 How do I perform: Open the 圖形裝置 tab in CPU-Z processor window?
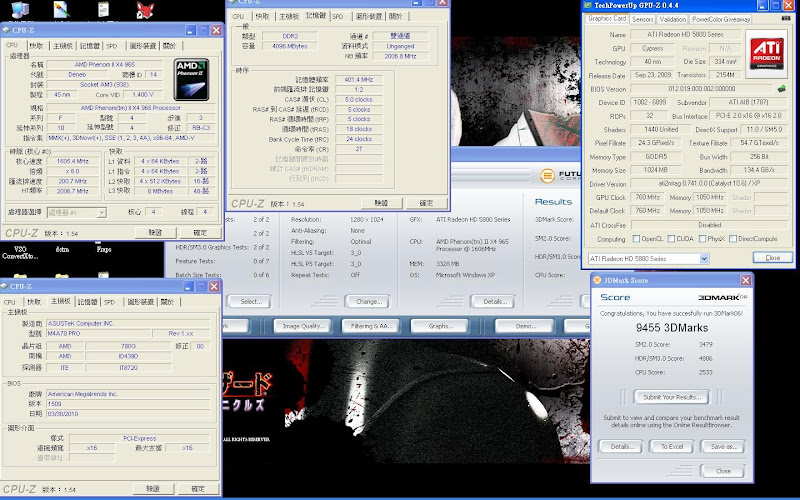(142, 46)
